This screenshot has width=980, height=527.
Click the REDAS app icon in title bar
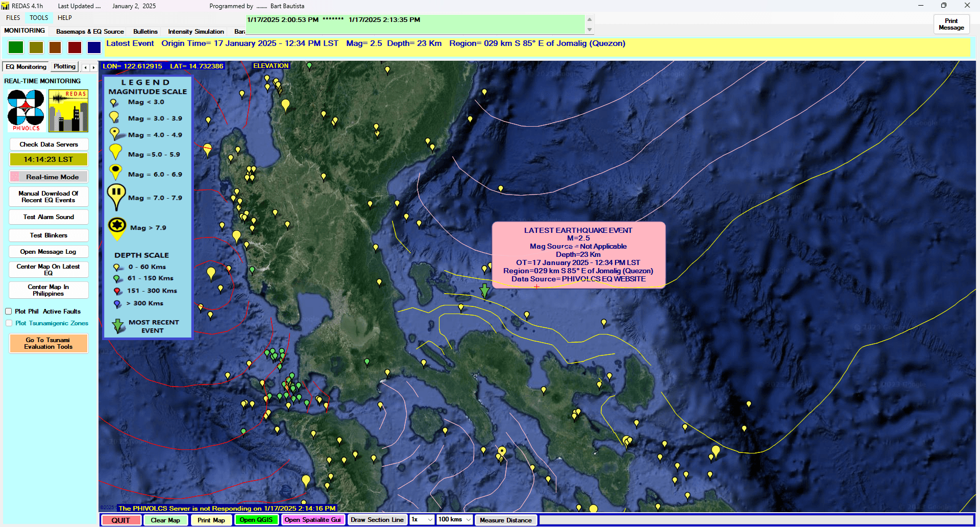[6, 6]
